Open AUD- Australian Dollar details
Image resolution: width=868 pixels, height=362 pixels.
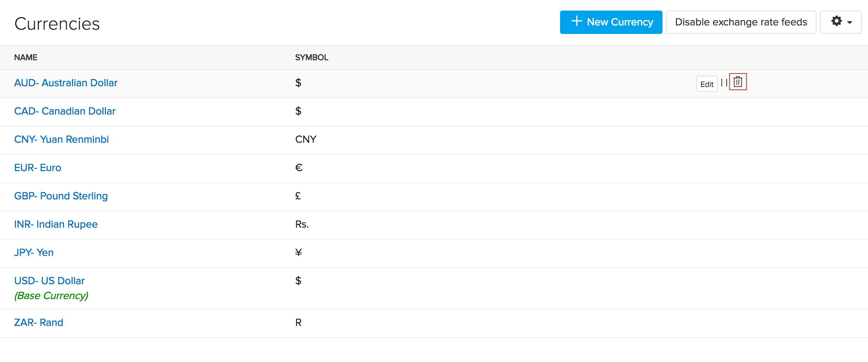(x=66, y=83)
